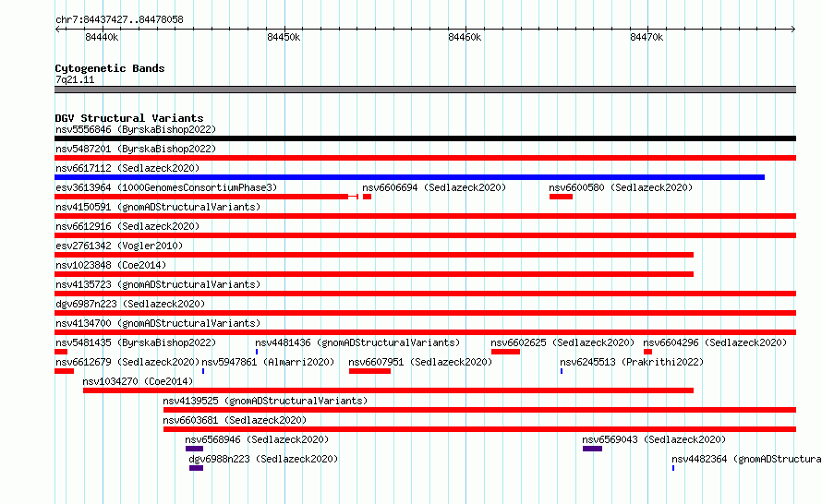Click the Cytogenetic Bands track title

pyautogui.click(x=110, y=68)
